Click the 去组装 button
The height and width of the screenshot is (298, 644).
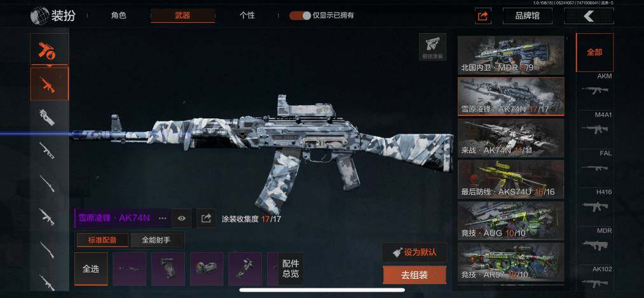[414, 275]
